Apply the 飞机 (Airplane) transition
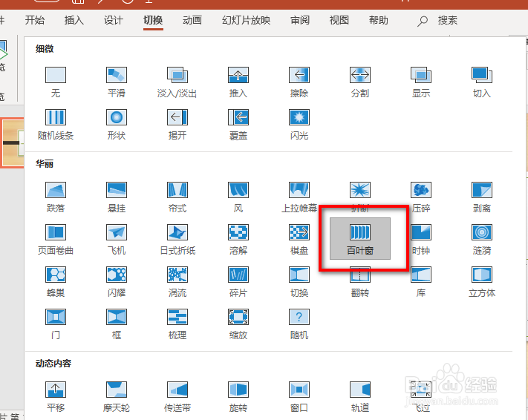Screen dimensions: 528x420 [x=117, y=240]
